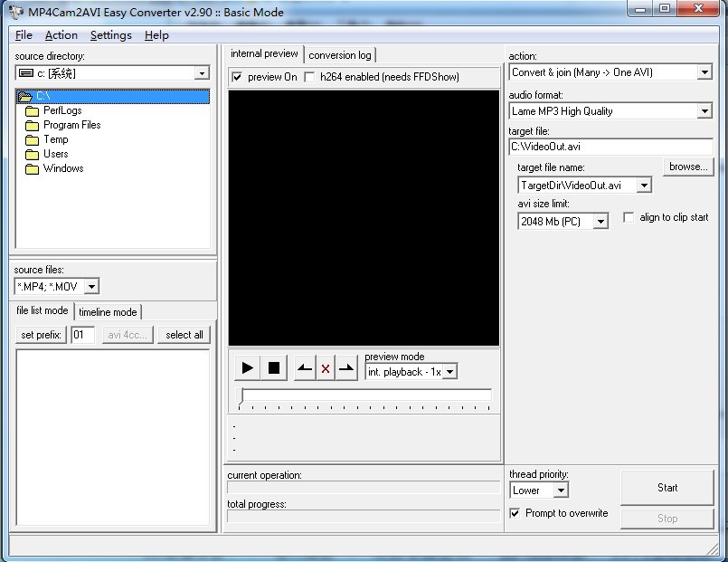
Task: Open the Settings menu
Action: 110,35
